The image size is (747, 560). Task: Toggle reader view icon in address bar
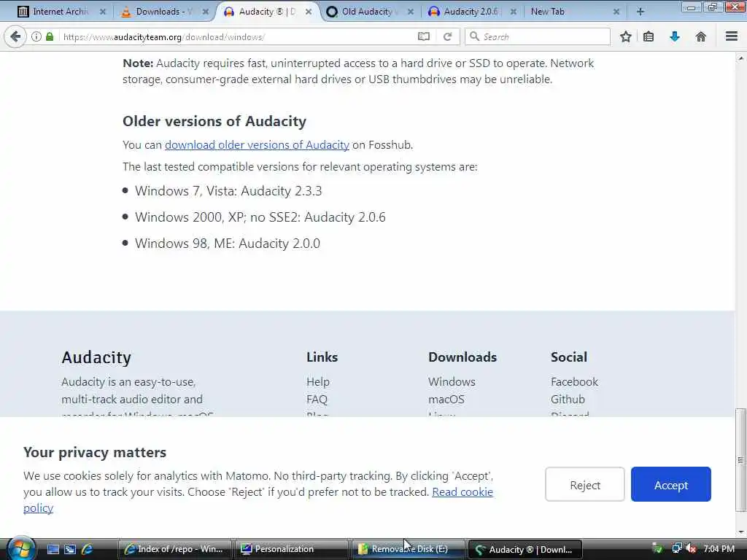tap(424, 36)
